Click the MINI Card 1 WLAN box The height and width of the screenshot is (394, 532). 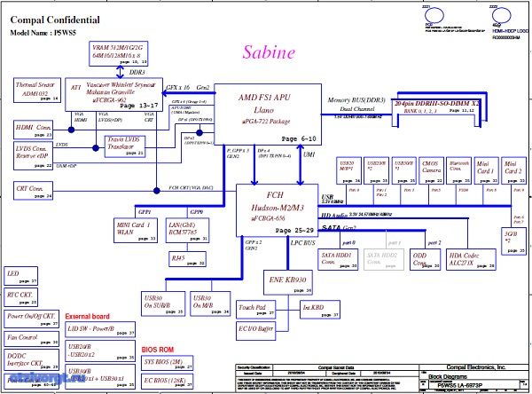(136, 231)
